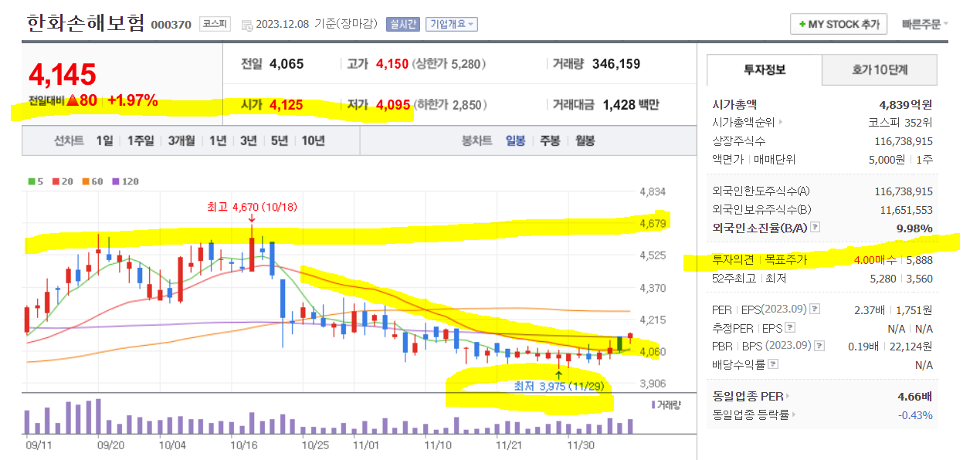Click the current price 4,145
980x460 pixels.
63,74
